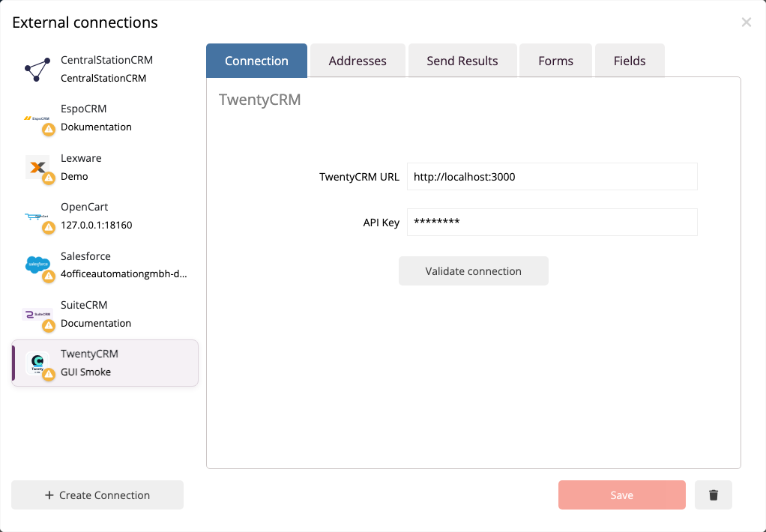
Task: Click warning badge on Lexware connection
Action: tap(49, 178)
